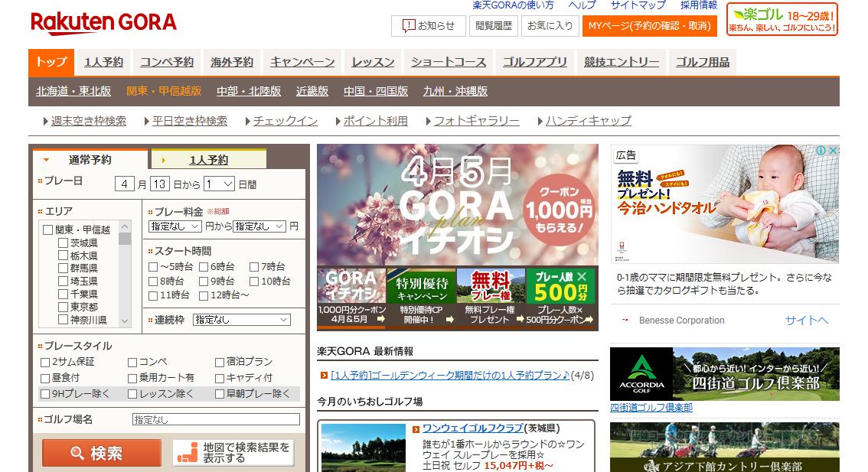This screenshot has height=472, width=868.
Task: Enable the 2サム保証 play style option
Action: tap(45, 362)
